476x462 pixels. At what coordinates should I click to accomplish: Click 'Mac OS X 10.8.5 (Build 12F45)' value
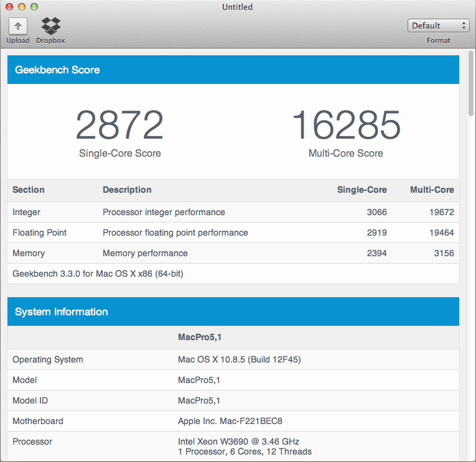239,359
